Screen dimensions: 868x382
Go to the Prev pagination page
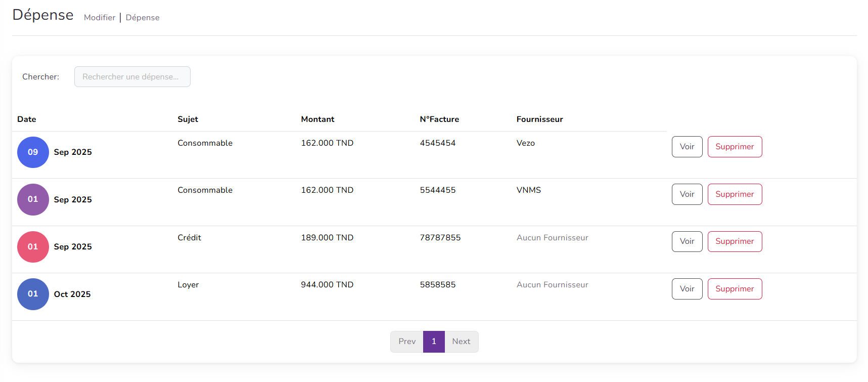[406, 342]
